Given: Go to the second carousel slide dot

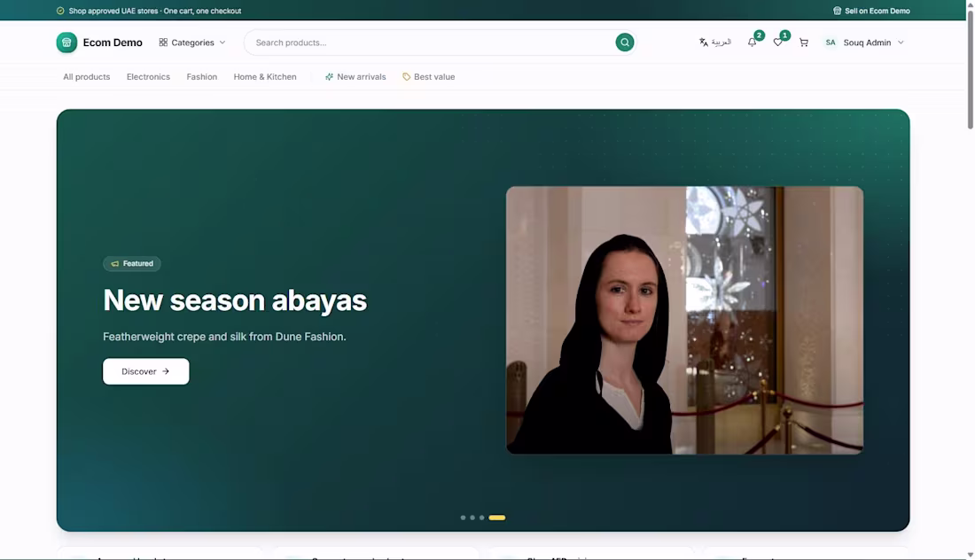Looking at the screenshot, I should [x=472, y=517].
